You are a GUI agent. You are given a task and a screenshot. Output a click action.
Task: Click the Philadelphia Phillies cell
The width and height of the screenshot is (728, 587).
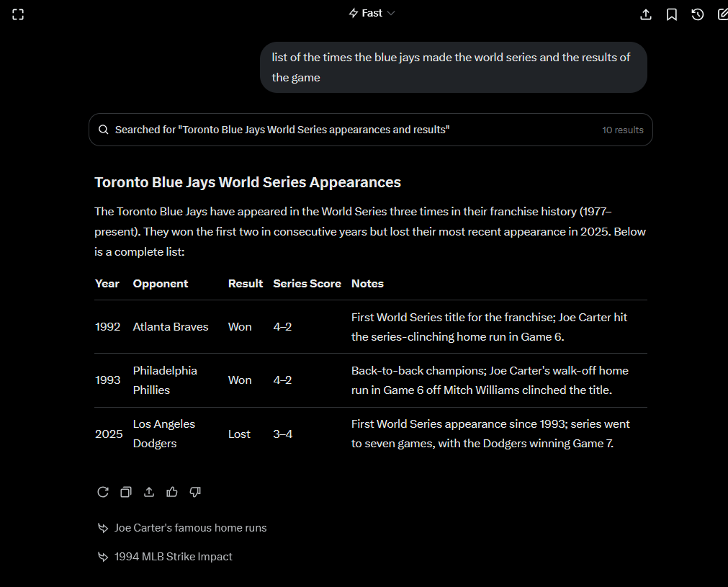click(165, 380)
